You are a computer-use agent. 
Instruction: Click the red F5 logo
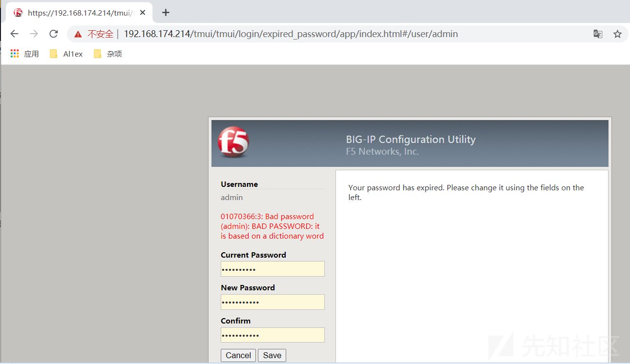233,142
